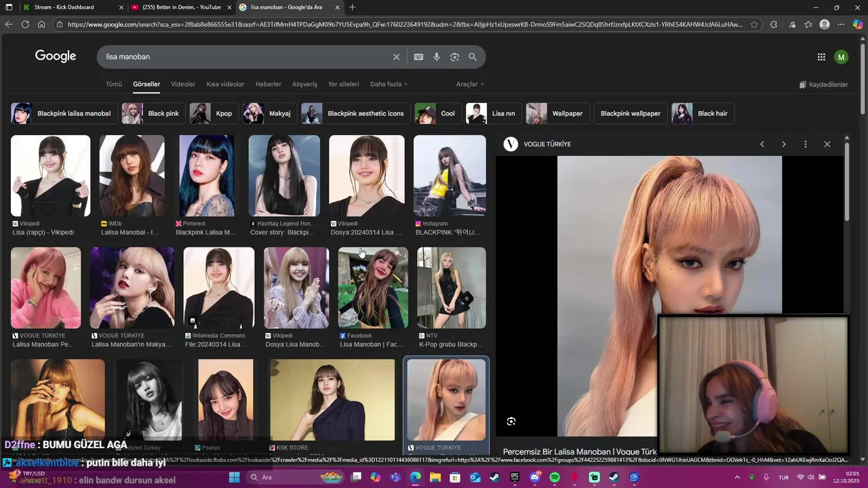Show previous image in preview panel

[x=762, y=144]
